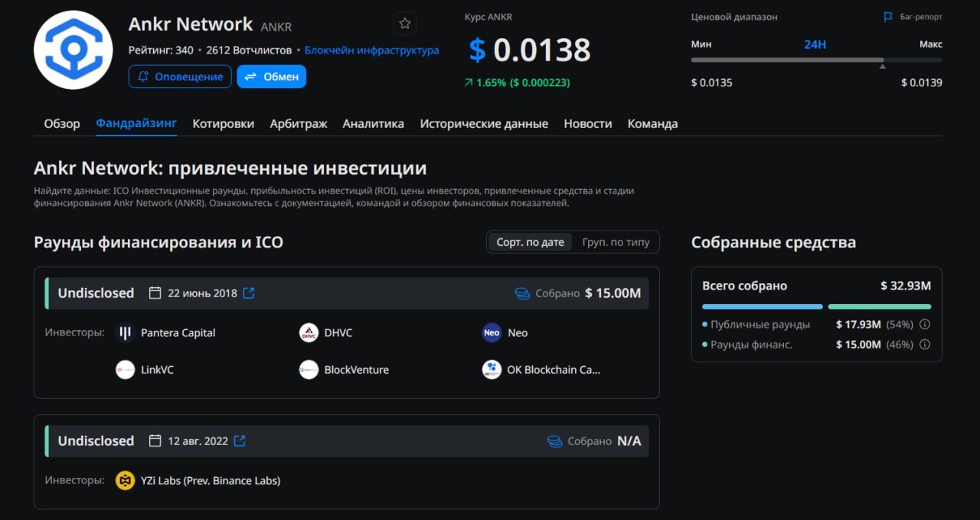Show info for Публичные раунды amount
This screenshot has height=520, width=980.
coord(925,325)
